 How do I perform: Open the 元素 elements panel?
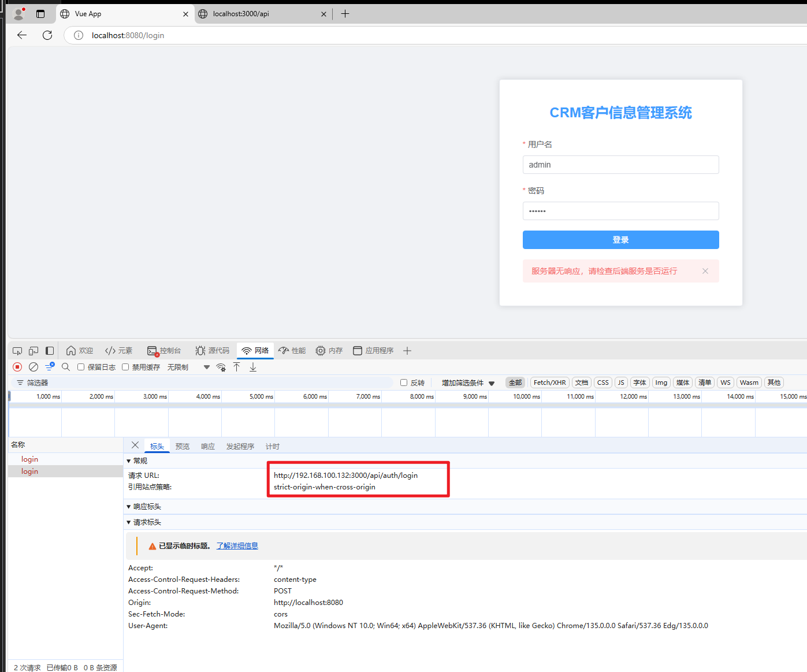[x=119, y=351]
